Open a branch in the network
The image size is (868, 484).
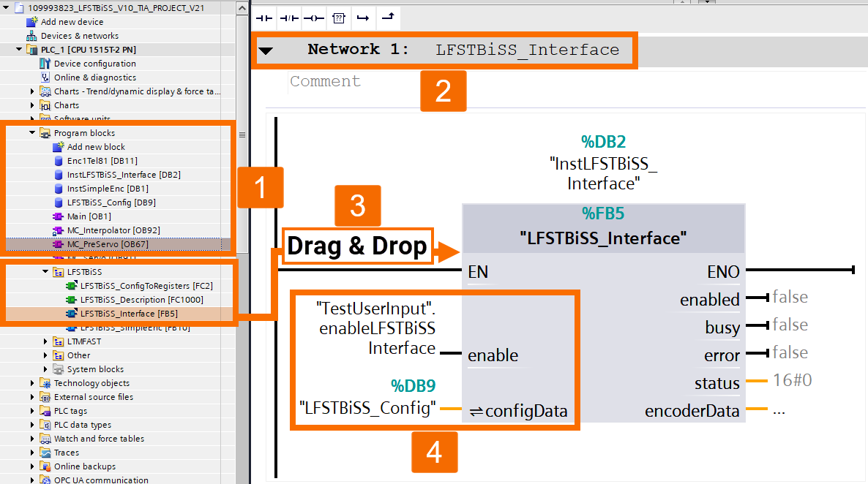tap(363, 18)
